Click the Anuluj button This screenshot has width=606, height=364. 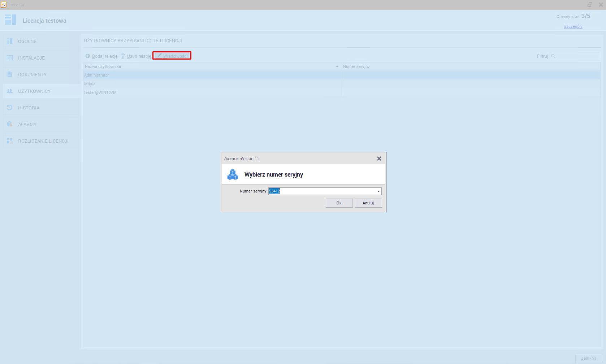(x=368, y=203)
